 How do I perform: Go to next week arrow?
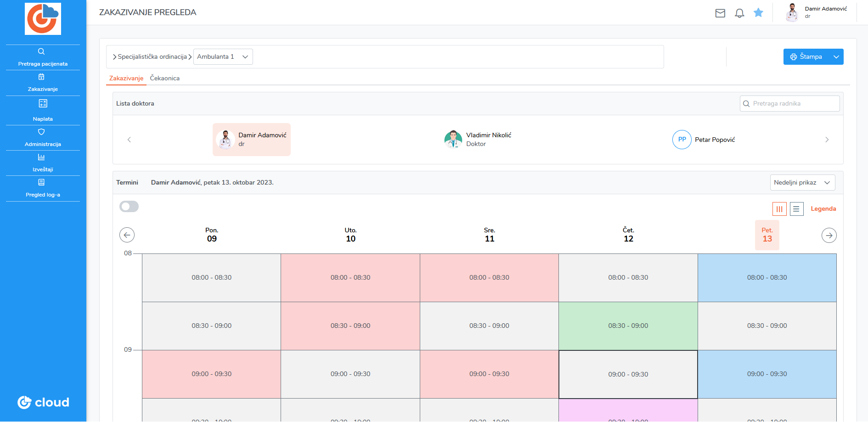pos(829,235)
